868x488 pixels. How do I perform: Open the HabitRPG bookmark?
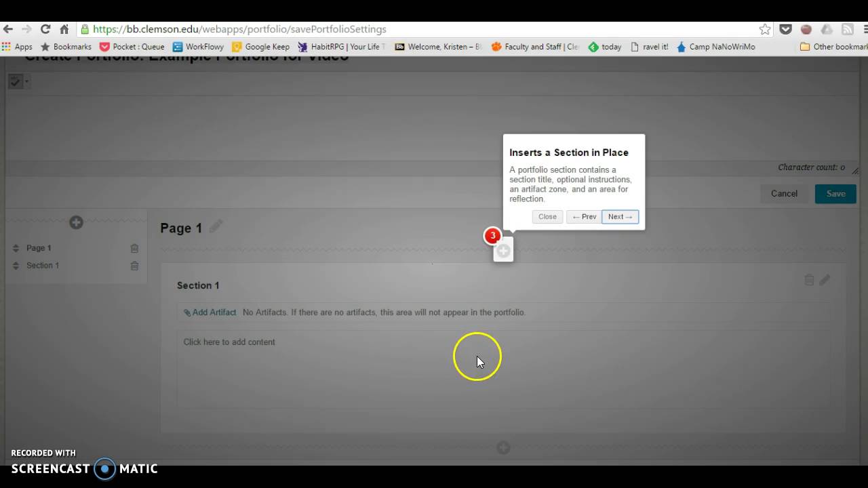[341, 47]
